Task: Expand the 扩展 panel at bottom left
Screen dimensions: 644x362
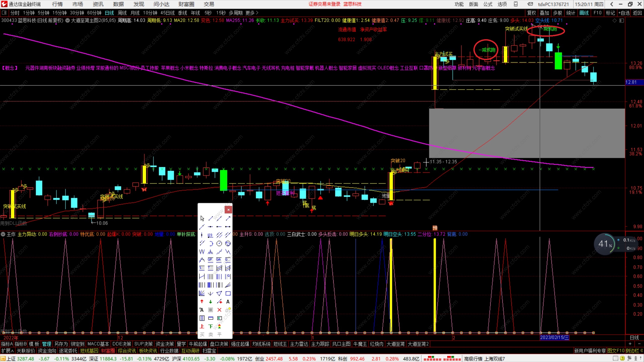Action: pyautogui.click(x=8, y=351)
